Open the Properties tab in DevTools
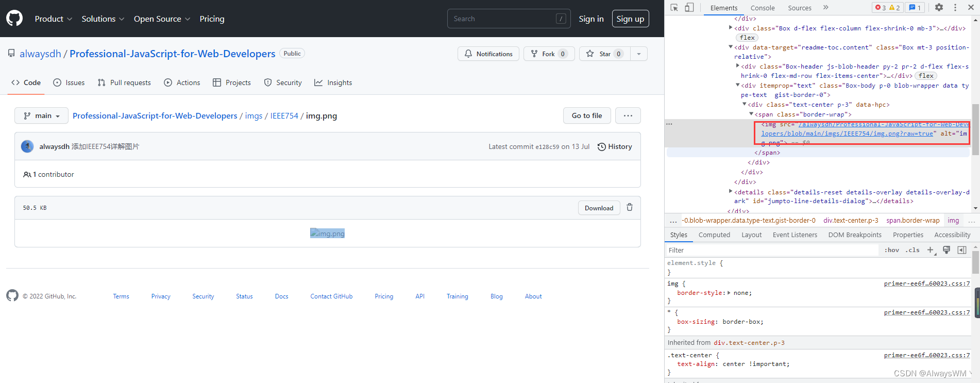The image size is (980, 383). [x=908, y=235]
